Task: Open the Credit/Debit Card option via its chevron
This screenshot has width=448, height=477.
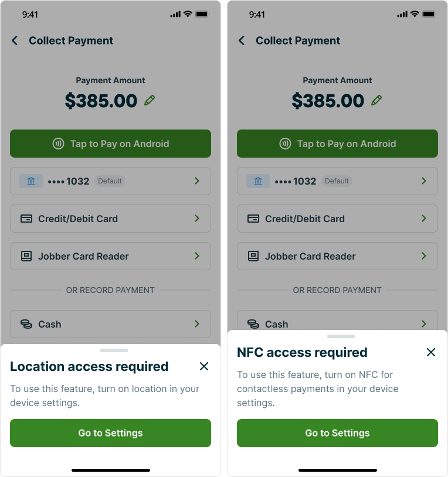Action: [x=196, y=218]
